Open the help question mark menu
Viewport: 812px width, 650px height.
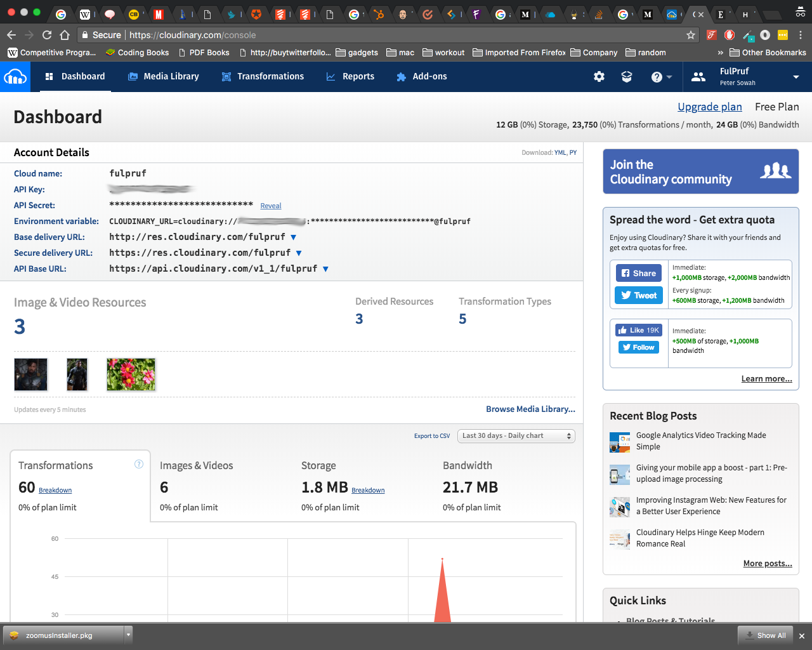pos(661,77)
